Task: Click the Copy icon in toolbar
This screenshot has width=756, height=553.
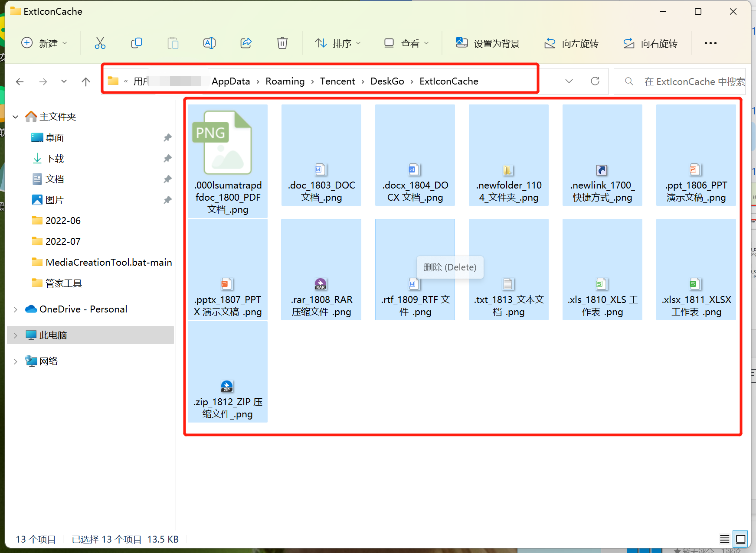Action: pos(137,43)
